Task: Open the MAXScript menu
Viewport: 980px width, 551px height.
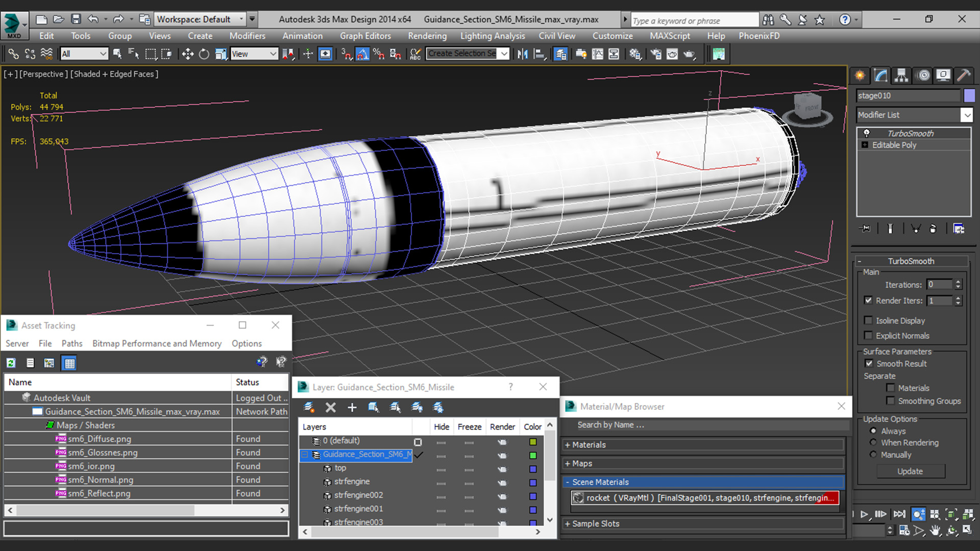Action: tap(670, 36)
